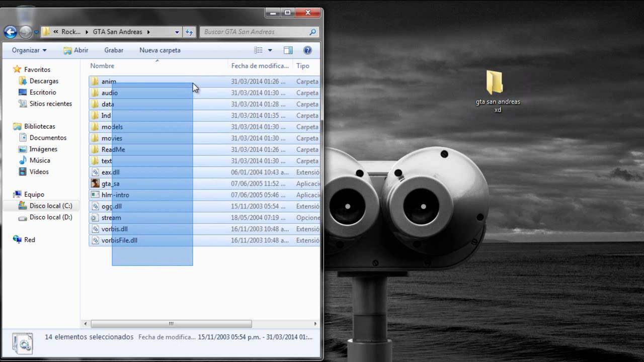Click the Abrir toolbar button

click(x=76, y=50)
